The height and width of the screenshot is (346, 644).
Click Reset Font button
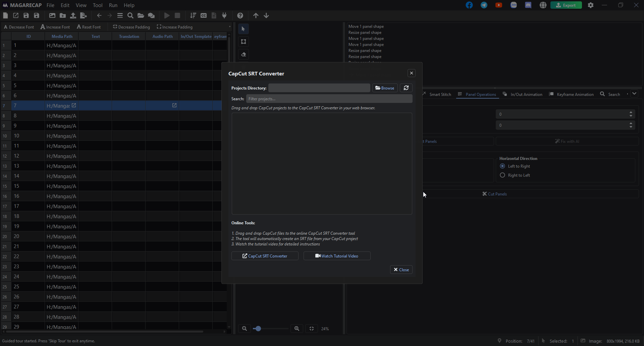click(89, 27)
